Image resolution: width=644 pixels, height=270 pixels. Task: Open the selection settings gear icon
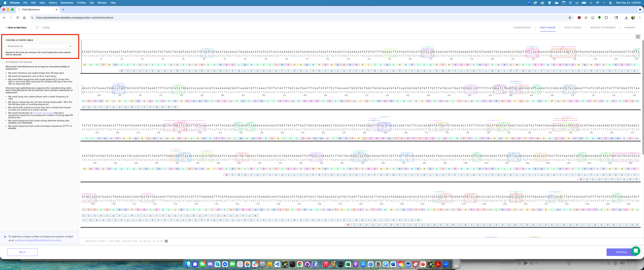(166, 241)
